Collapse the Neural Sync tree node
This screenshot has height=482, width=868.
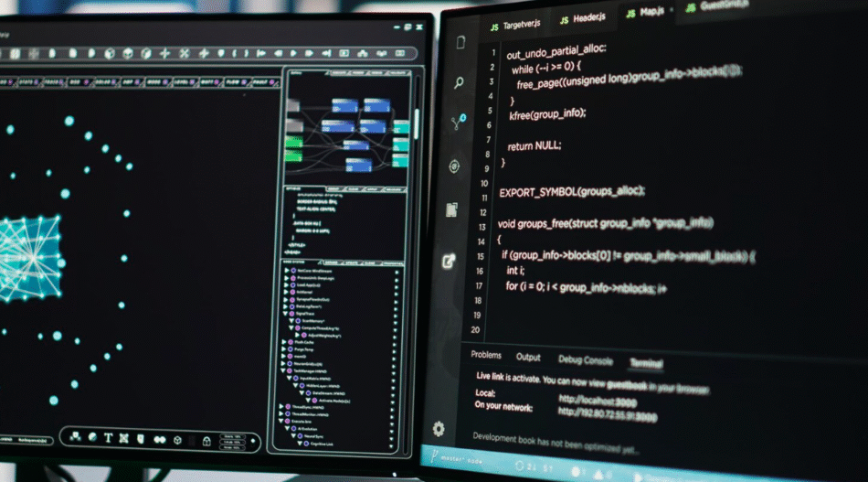293,436
